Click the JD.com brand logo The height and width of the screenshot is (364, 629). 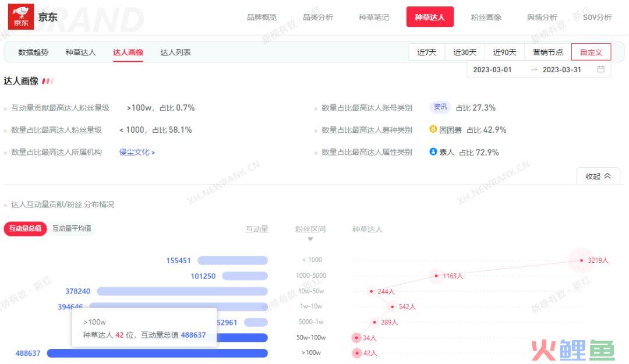(x=21, y=17)
